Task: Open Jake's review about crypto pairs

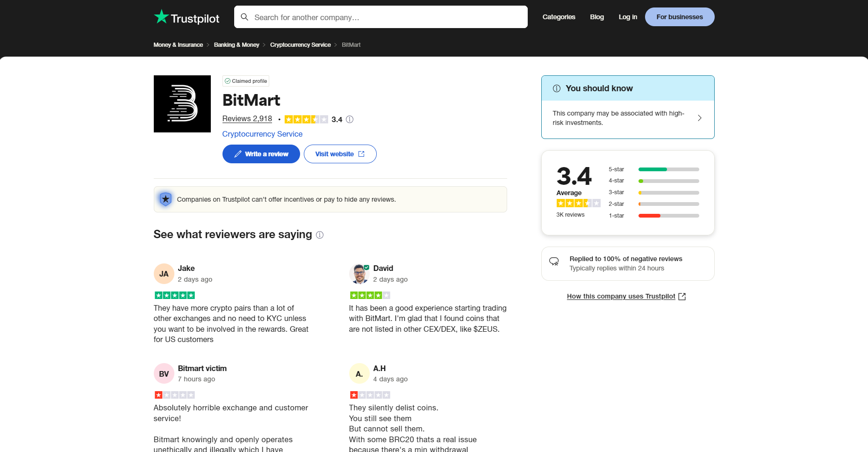Action: [231, 324]
